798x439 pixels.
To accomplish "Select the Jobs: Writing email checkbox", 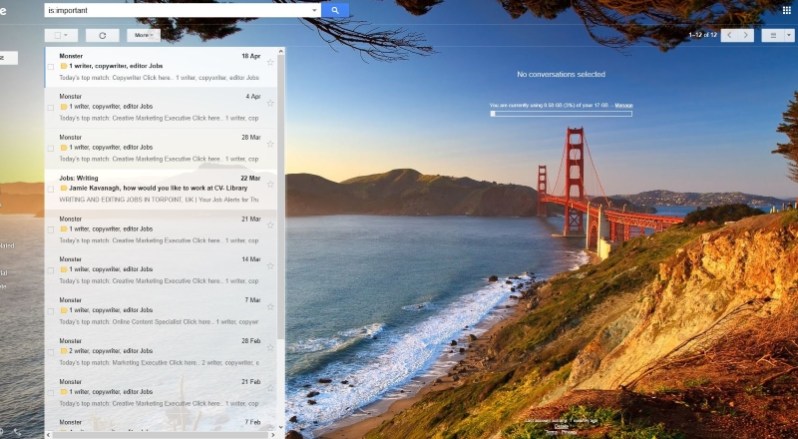I will click(x=51, y=190).
